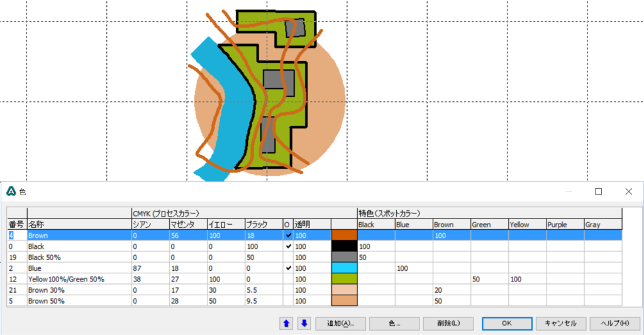Select the name cell 'Black 50%'
This screenshot has width=644, height=335.
pyautogui.click(x=79, y=258)
